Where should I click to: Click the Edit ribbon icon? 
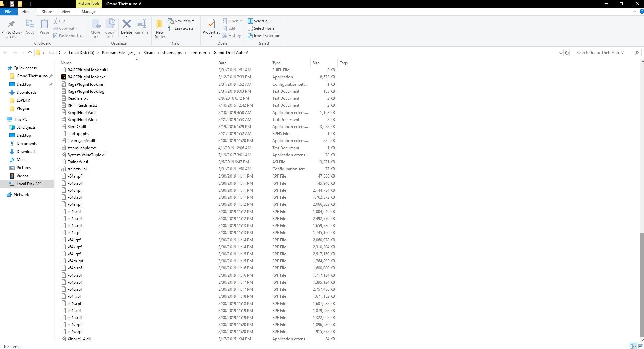[225, 28]
